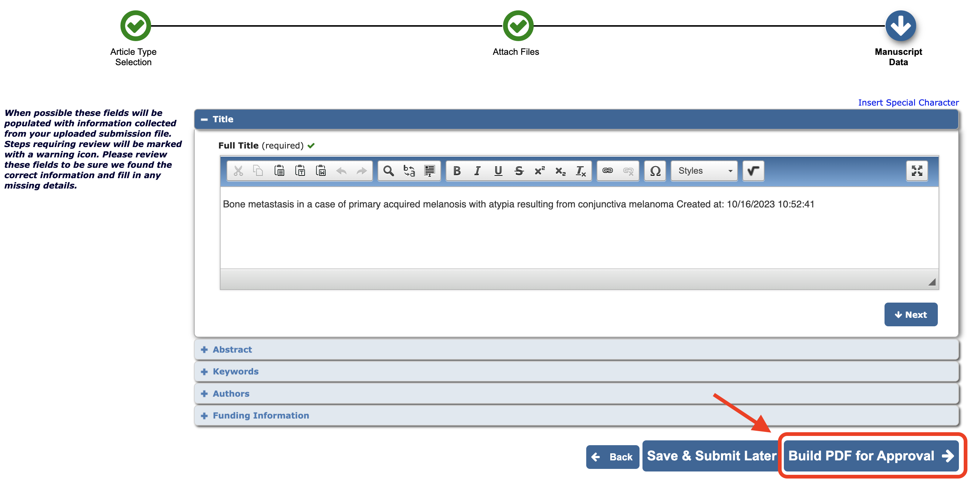This screenshot has height=480, width=980.
Task: Click the Paste from Word icon
Action: point(321,171)
